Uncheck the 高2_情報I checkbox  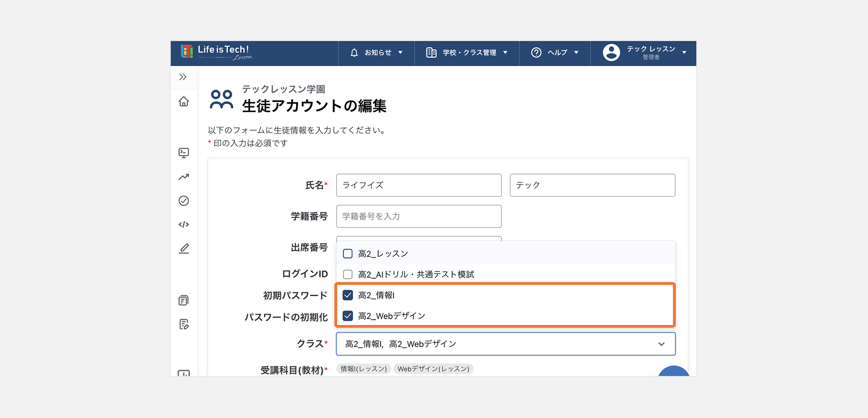[348, 295]
